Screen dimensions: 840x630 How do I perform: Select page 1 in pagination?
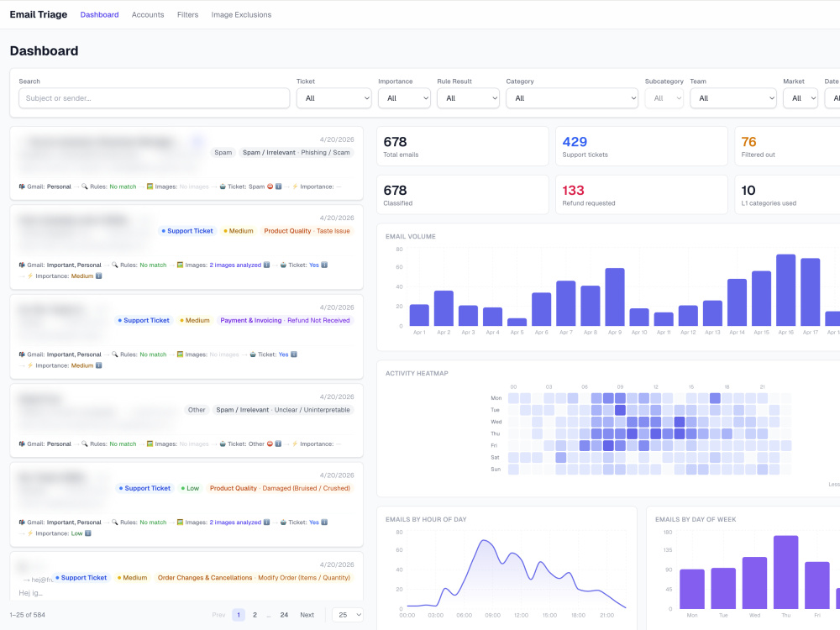(239, 615)
